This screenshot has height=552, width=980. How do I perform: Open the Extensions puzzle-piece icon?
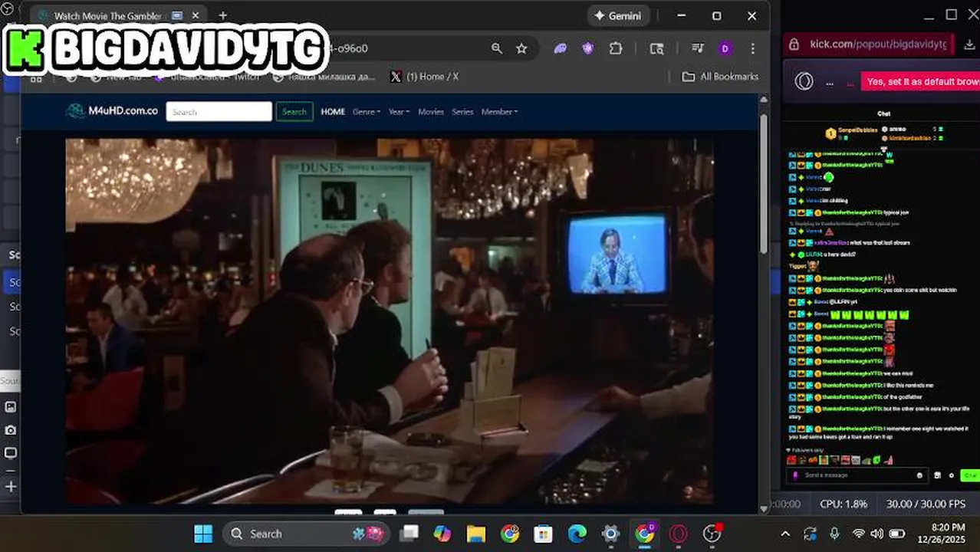616,48
